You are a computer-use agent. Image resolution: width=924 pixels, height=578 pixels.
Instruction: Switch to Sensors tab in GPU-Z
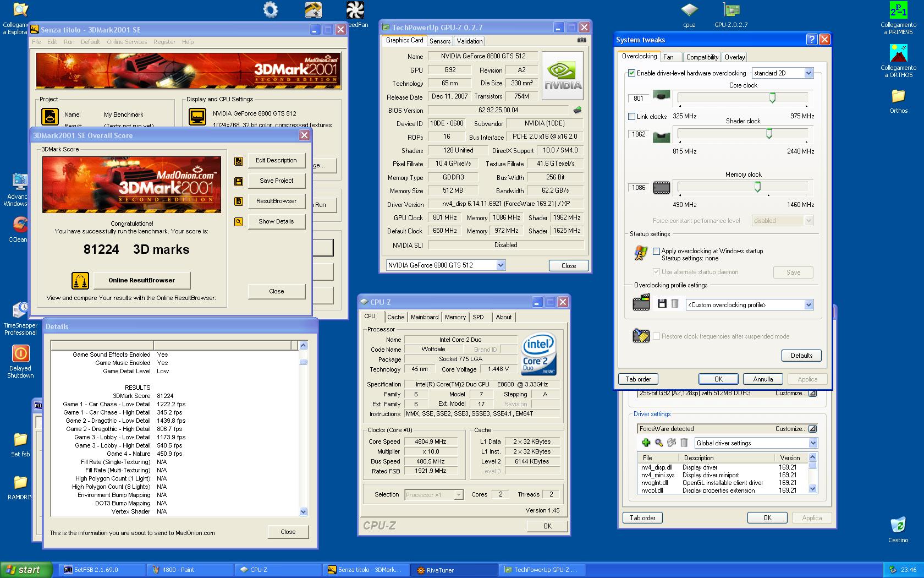pyautogui.click(x=440, y=41)
